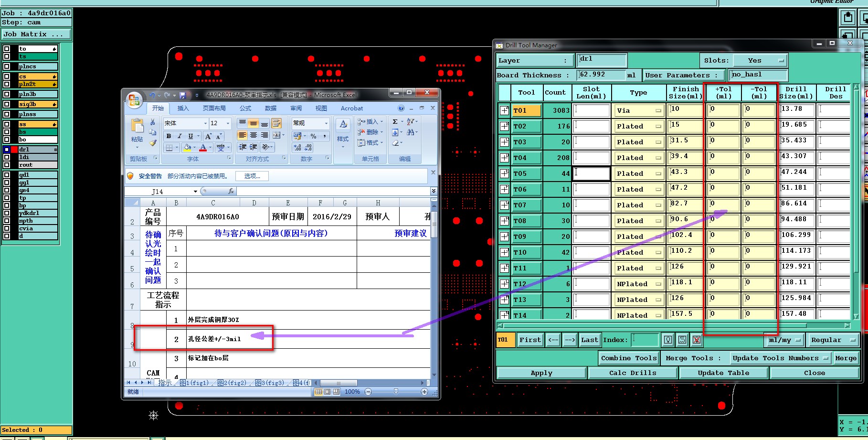Screen dimensions: 868x440
Task: Toggle Italic formatting in Excel
Action: click(x=180, y=136)
